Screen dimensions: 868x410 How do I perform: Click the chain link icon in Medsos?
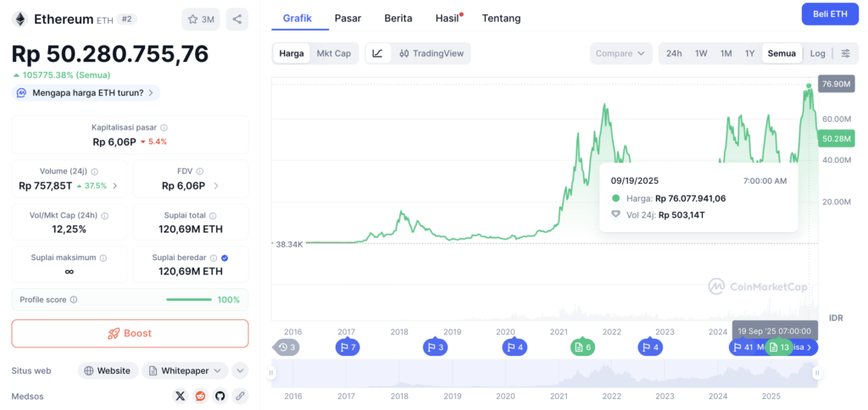click(240, 396)
